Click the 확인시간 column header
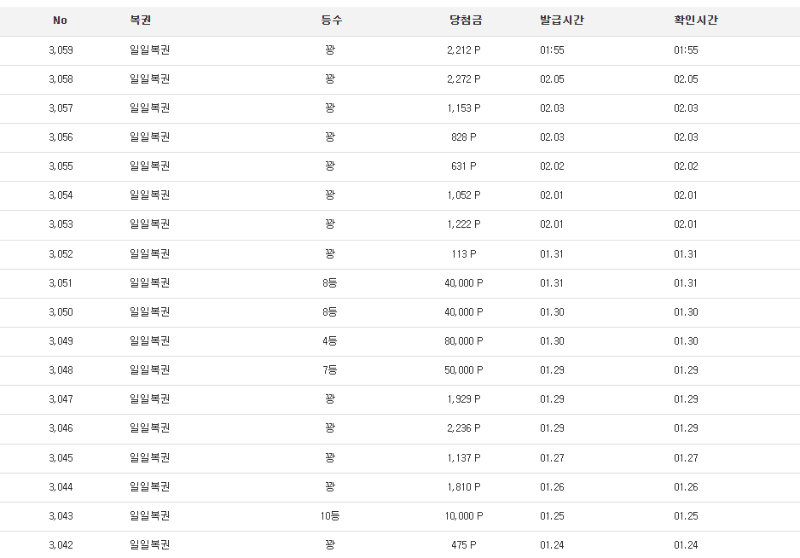 pos(695,20)
